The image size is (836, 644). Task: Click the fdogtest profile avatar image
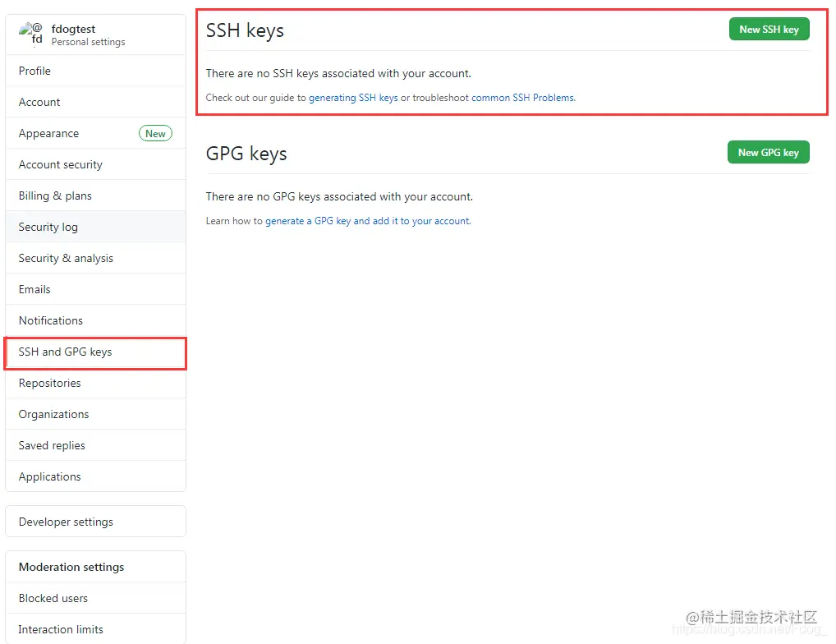point(30,34)
